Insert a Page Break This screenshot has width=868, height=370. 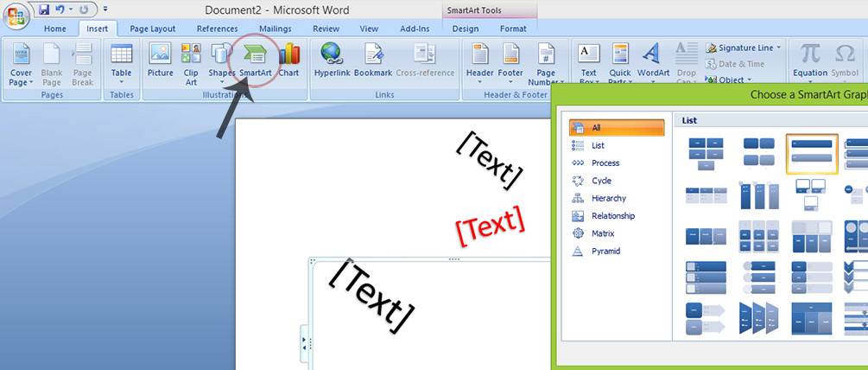click(82, 64)
